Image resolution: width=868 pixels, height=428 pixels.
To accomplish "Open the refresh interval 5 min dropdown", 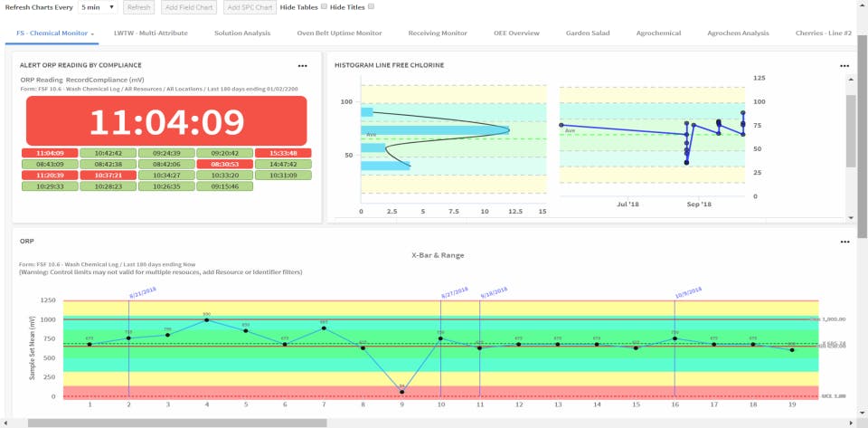I will [x=98, y=7].
